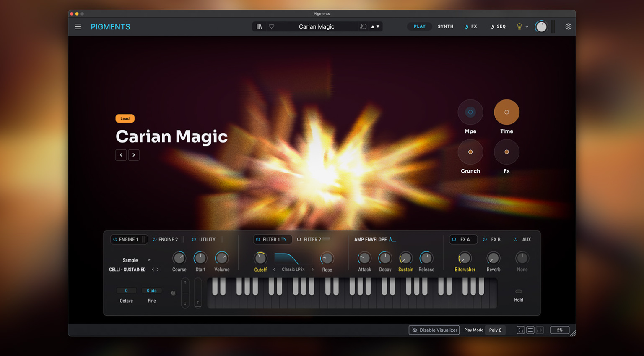This screenshot has height=356, width=644.
Task: Power on the SEQ section
Action: [491, 26]
